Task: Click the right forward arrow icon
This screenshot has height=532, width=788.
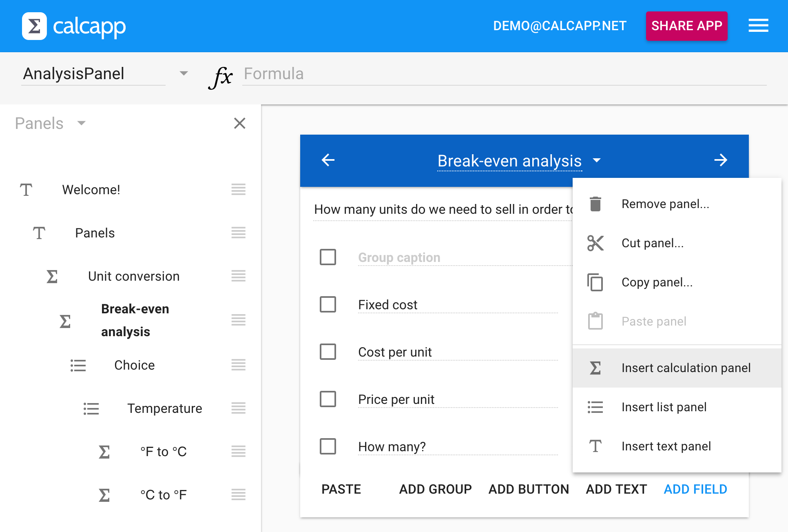Action: 721,160
